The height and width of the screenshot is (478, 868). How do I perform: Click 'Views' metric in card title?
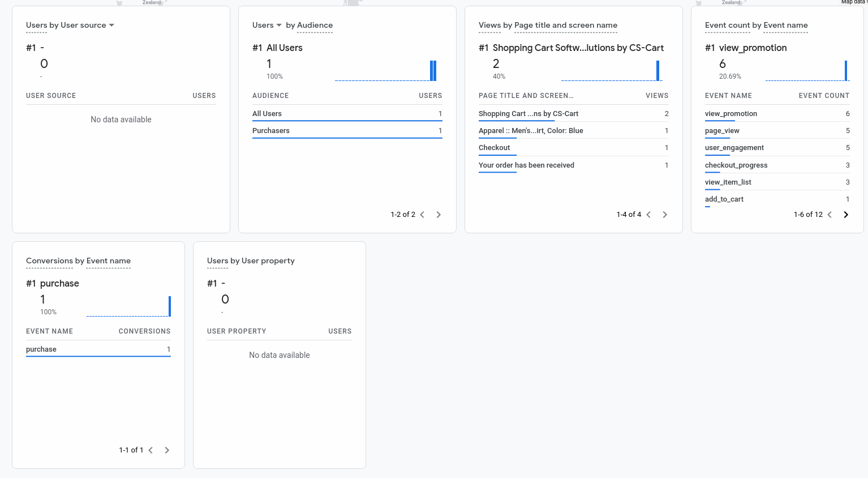tap(489, 25)
